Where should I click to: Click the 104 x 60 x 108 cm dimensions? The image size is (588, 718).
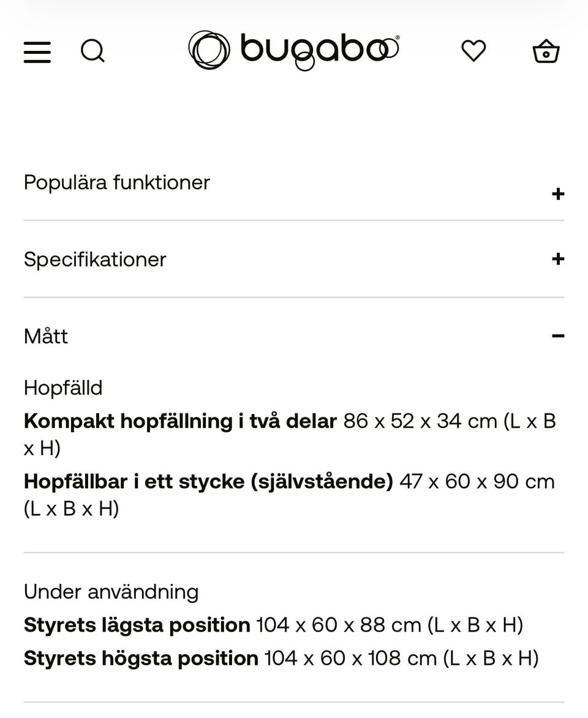click(350, 659)
